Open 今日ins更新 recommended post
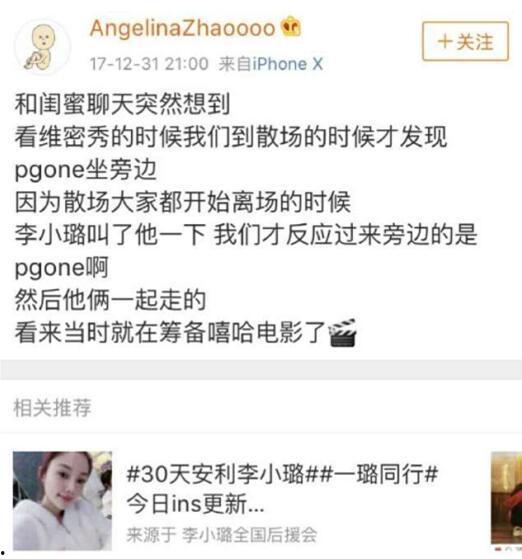522x559 pixels. point(195,504)
